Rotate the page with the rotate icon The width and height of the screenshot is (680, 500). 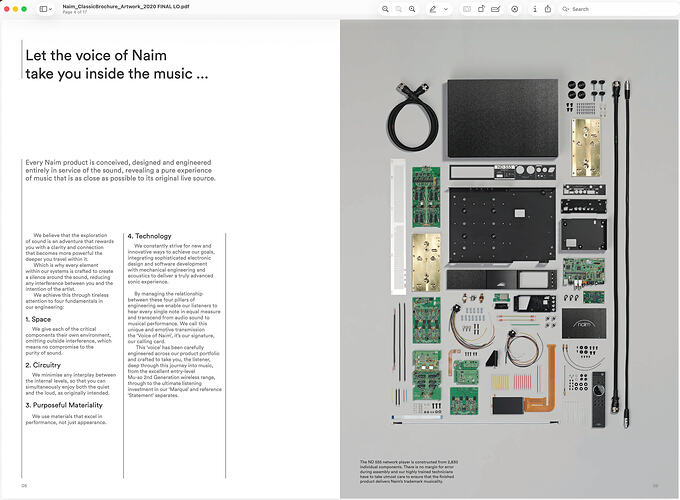[481, 9]
